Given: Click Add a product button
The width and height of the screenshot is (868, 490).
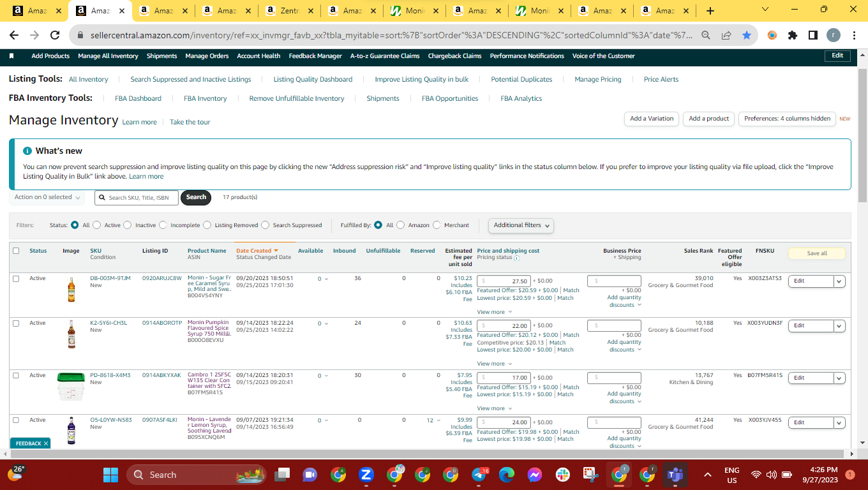Looking at the screenshot, I should pos(708,119).
